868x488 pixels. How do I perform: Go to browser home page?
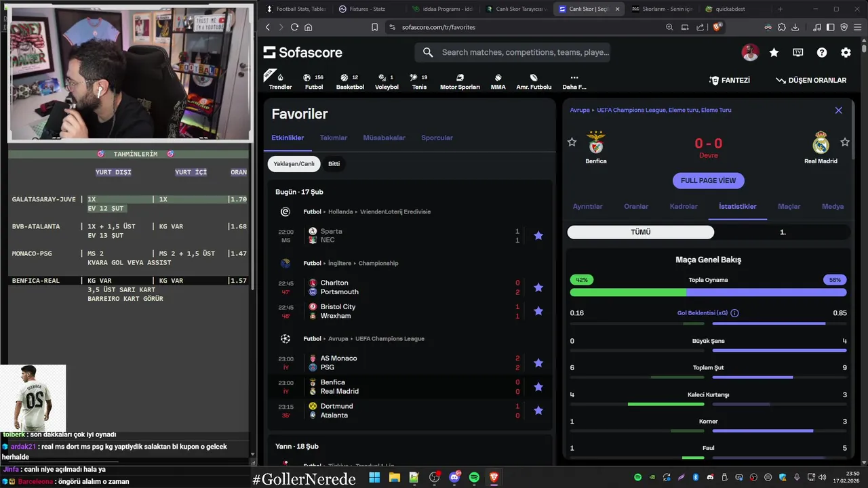click(x=309, y=27)
